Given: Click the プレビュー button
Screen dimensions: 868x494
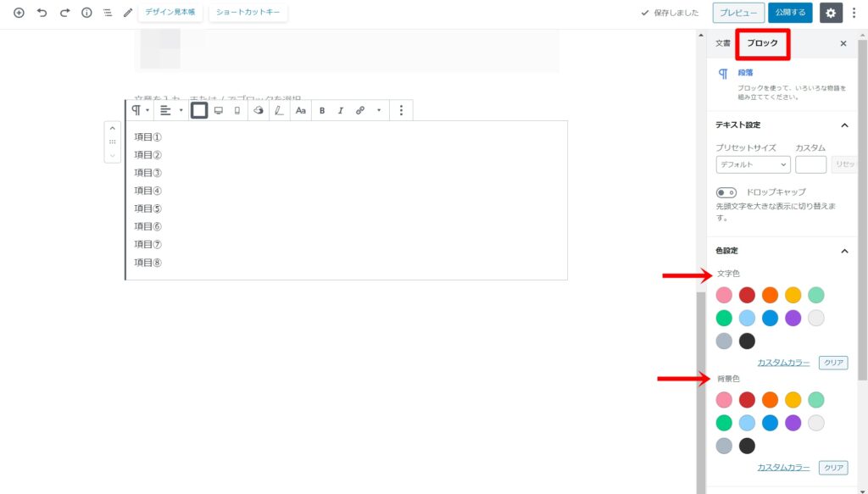Looking at the screenshot, I should (737, 13).
